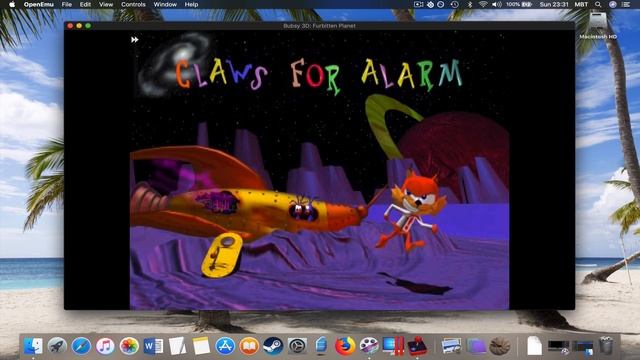
Task: Launch Microsoft Word from the Dock
Action: point(153,346)
